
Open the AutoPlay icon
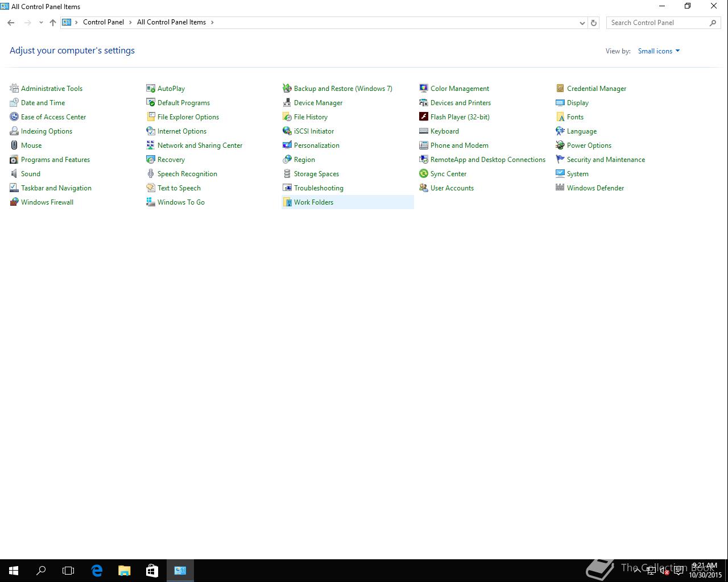(x=151, y=88)
